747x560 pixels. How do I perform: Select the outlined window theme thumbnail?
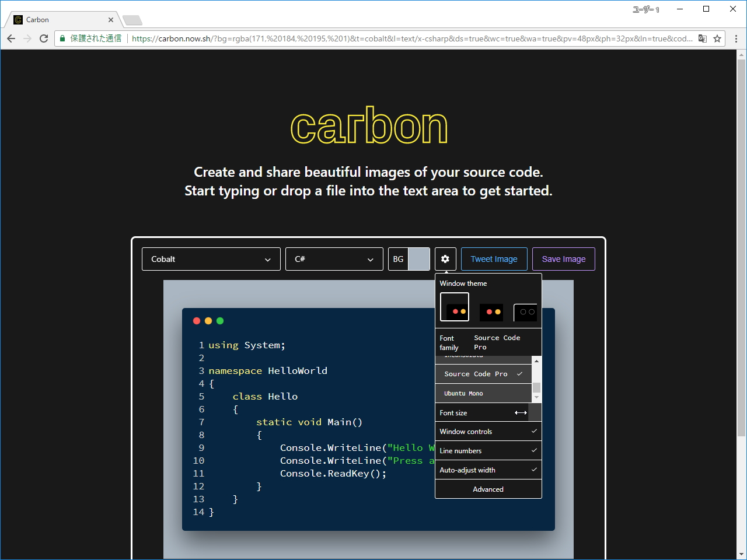click(525, 312)
